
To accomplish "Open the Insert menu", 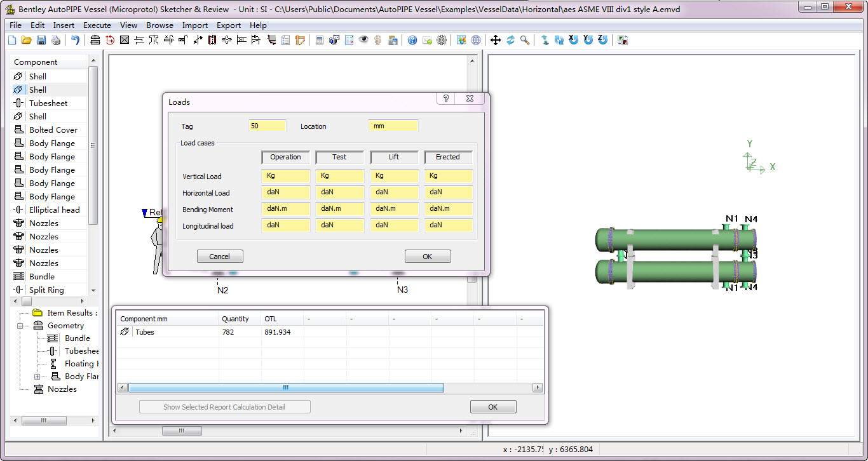I will point(64,25).
